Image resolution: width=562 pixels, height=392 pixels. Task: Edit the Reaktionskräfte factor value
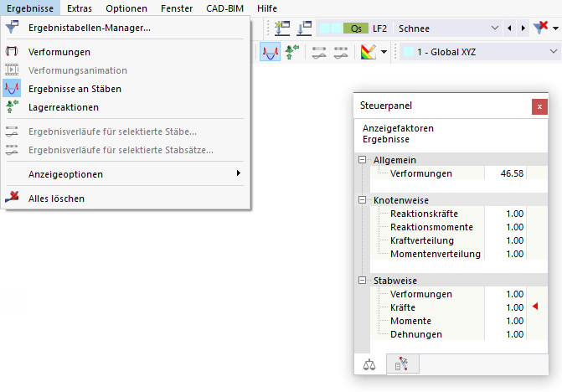tap(505, 214)
